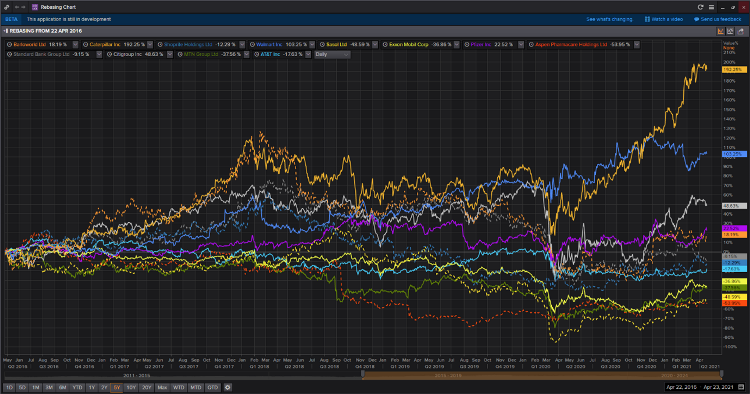The height and width of the screenshot is (394, 750).
Task: Select the WTD time range
Action: point(178,387)
